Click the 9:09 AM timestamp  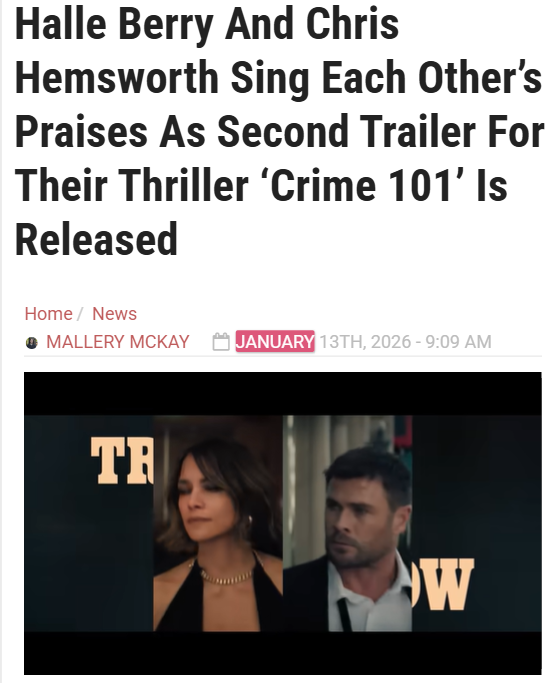[458, 342]
